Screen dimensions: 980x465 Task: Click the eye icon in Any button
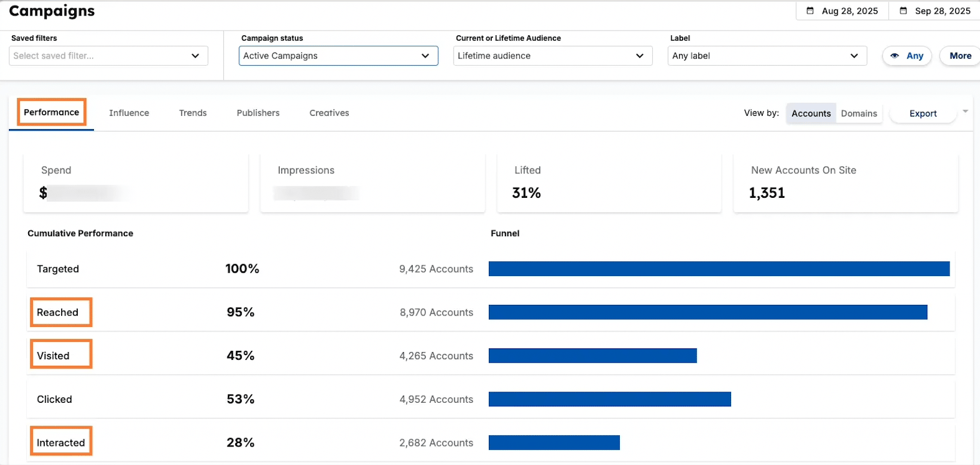point(894,56)
